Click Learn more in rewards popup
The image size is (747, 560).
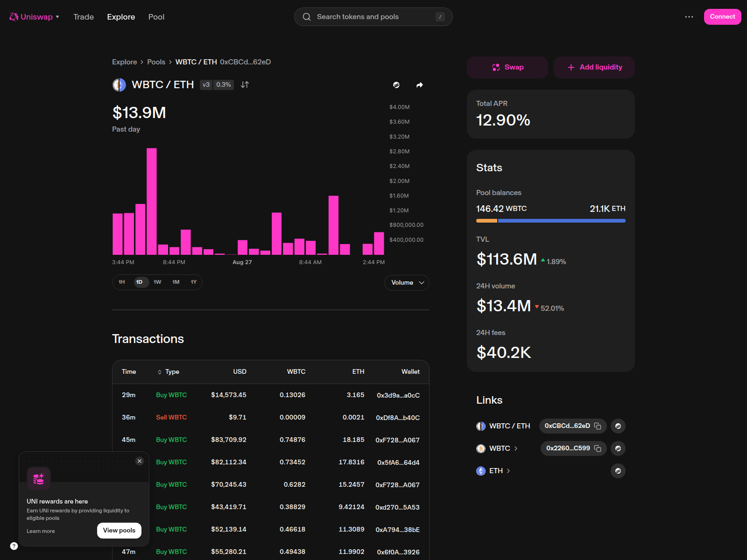41,531
